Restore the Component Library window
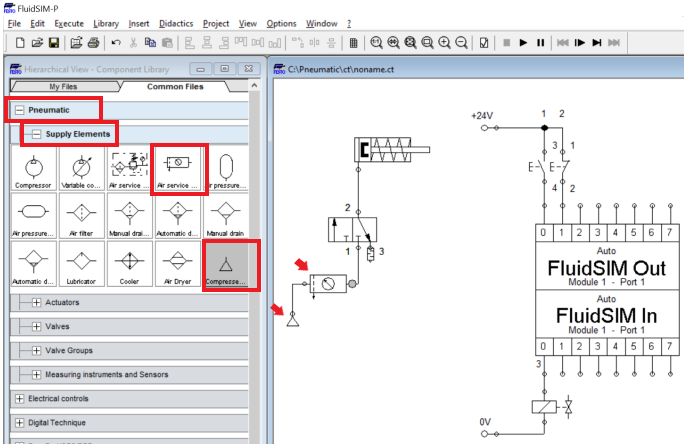684x444 pixels. pyautogui.click(x=225, y=69)
